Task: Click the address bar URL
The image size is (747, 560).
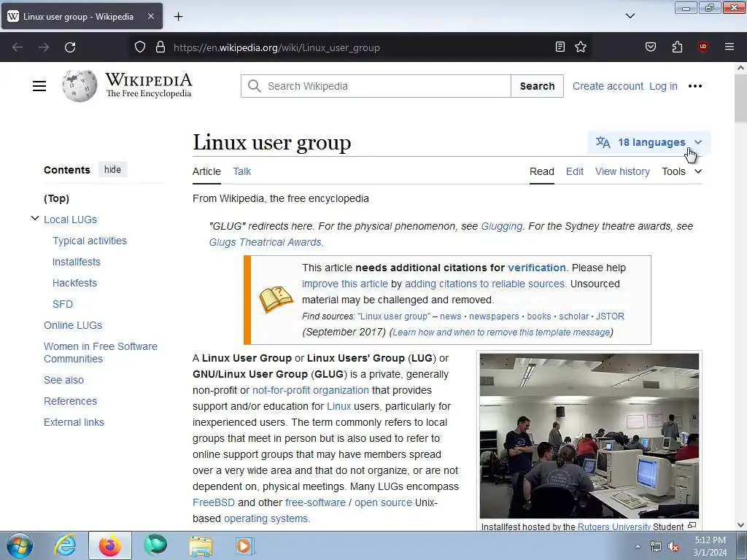Action: point(276,47)
